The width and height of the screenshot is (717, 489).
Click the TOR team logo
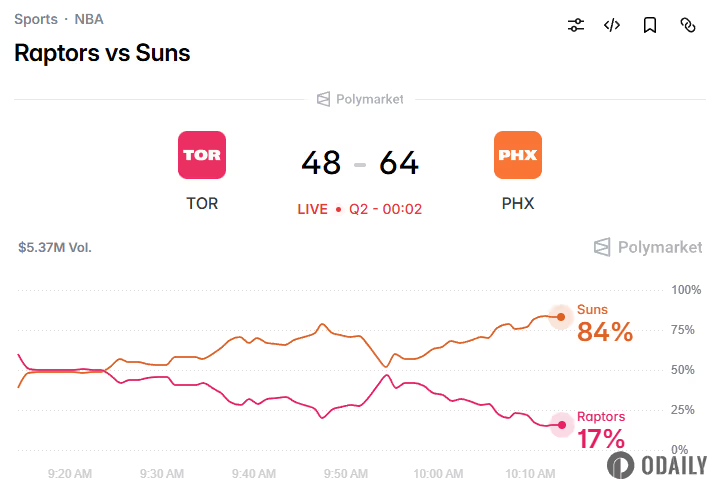tap(202, 155)
